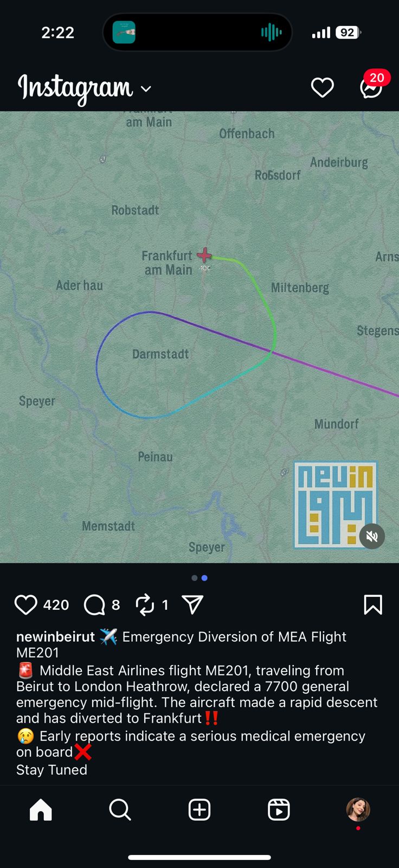Viewport: 399px width, 868px height.
Task: Open notifications via the heart icon
Action: click(x=322, y=87)
